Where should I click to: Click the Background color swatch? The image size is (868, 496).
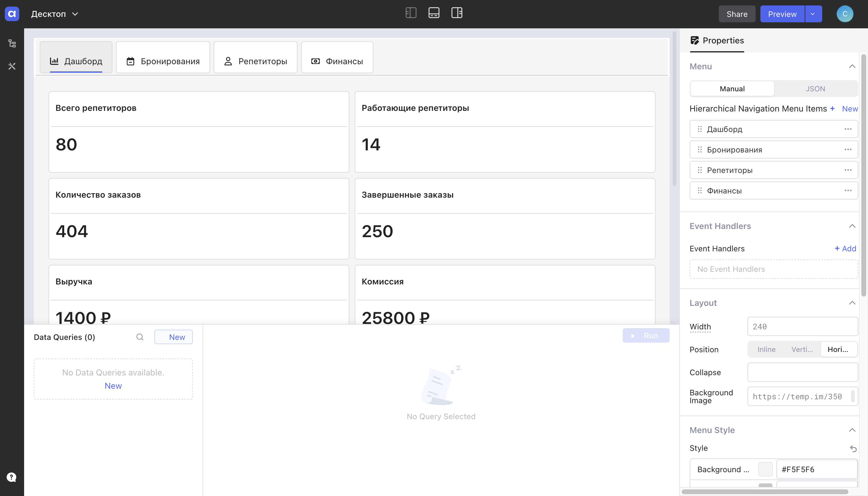point(765,469)
